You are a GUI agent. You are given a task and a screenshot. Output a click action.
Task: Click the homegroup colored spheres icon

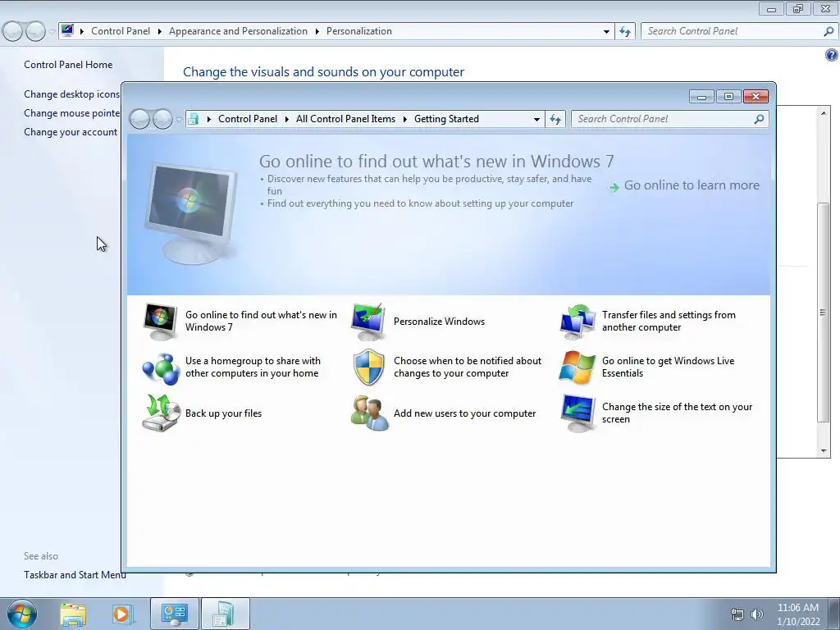click(160, 368)
